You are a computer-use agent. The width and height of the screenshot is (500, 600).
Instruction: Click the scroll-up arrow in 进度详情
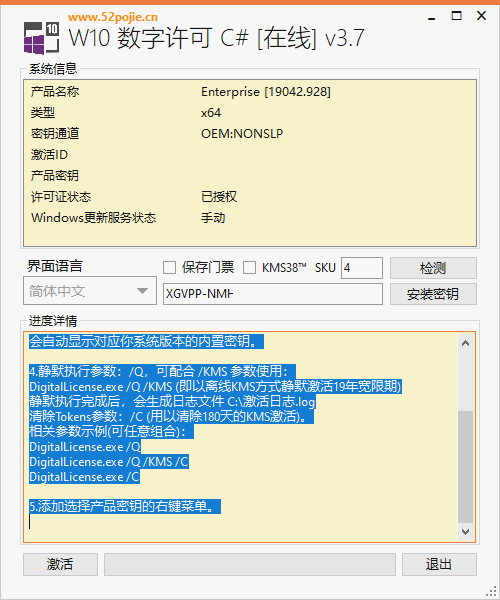point(466,343)
